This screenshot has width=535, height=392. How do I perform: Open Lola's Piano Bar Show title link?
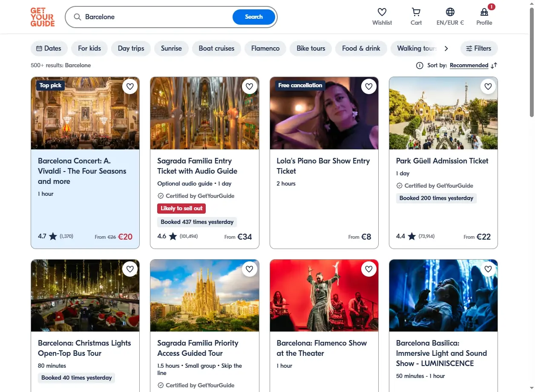323,166
